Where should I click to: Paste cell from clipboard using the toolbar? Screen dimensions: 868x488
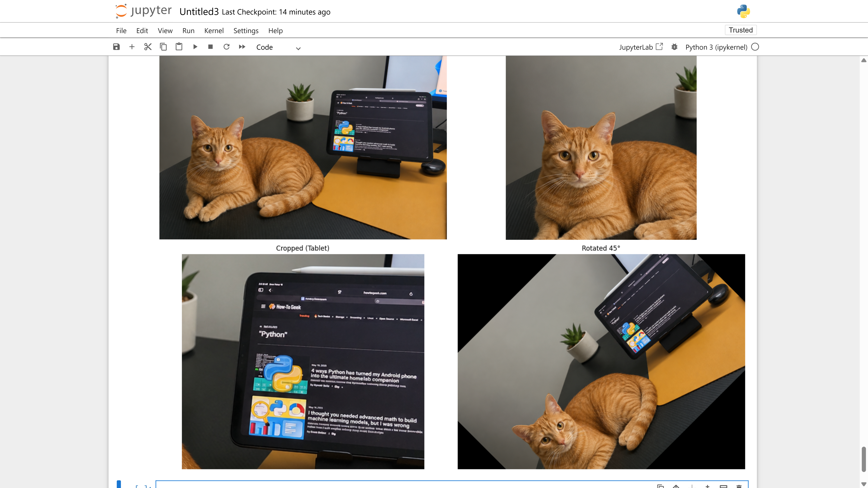(x=179, y=47)
